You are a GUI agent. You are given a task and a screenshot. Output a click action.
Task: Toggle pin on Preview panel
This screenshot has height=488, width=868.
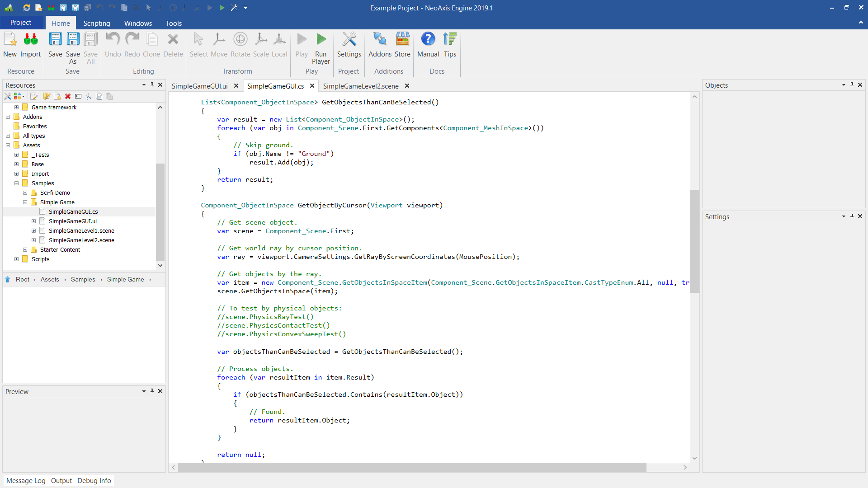pos(152,391)
